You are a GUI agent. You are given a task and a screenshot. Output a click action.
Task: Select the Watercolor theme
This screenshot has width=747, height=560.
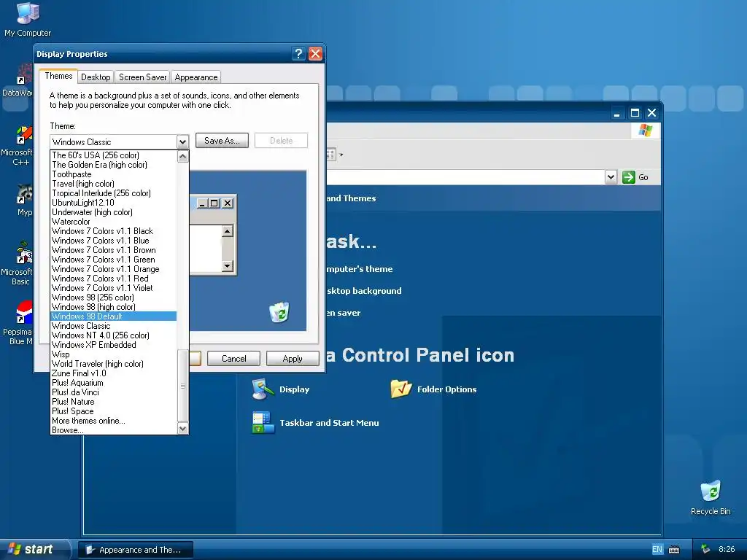113,222
